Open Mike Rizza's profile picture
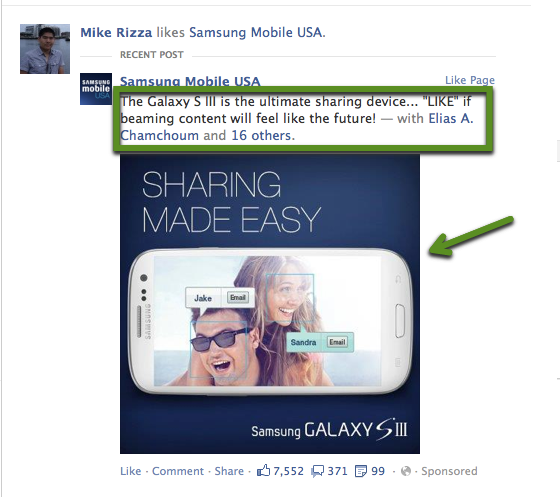Viewport: 560px width, 497px height. [45, 49]
